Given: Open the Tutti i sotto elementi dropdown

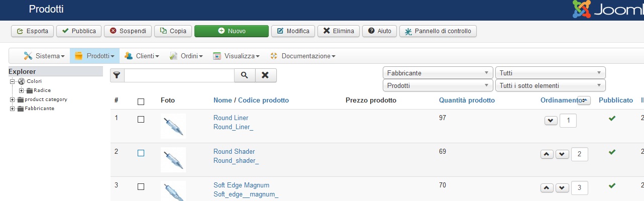Looking at the screenshot, I should click(x=550, y=86).
